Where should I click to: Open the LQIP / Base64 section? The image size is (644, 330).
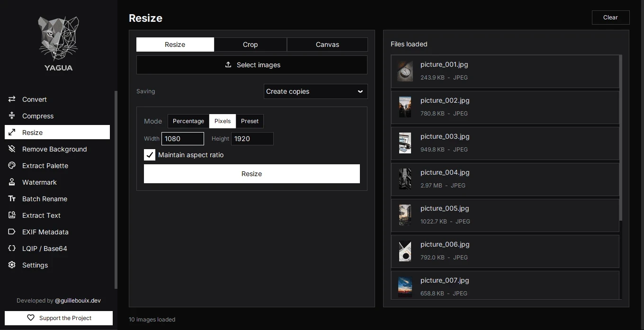(57, 249)
